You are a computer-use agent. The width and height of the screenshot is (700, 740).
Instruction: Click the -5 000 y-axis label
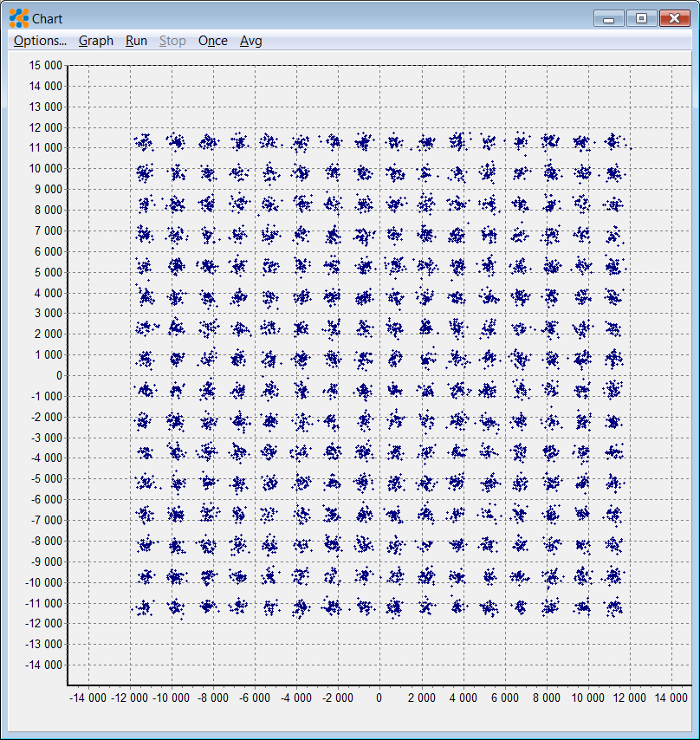click(46, 478)
